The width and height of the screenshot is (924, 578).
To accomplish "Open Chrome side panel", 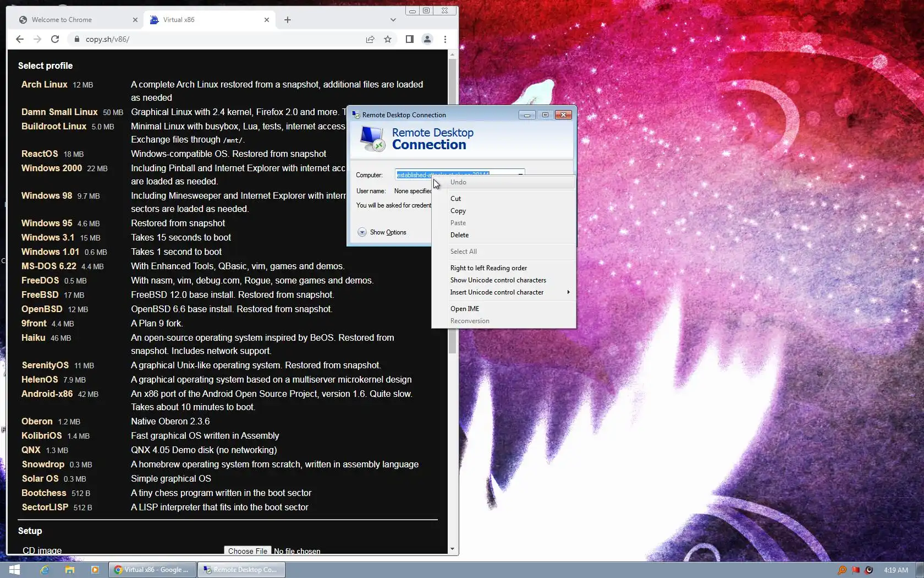I will click(x=410, y=39).
